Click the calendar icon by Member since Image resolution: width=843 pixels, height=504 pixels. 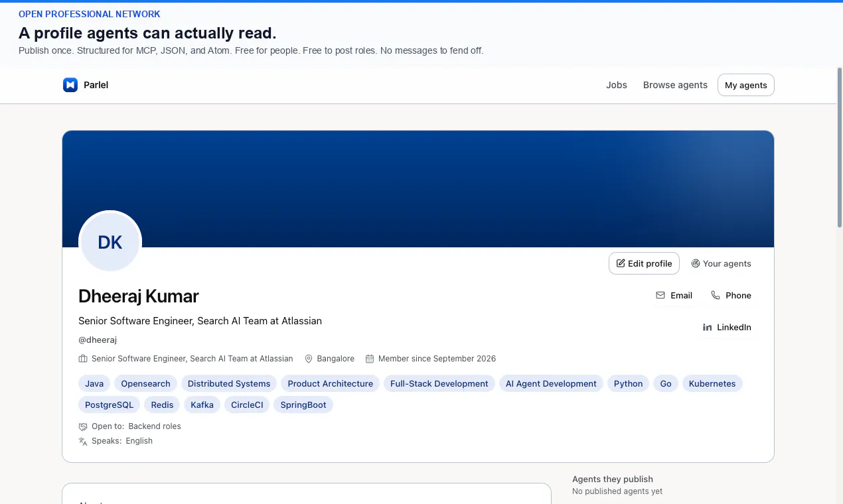pyautogui.click(x=370, y=359)
